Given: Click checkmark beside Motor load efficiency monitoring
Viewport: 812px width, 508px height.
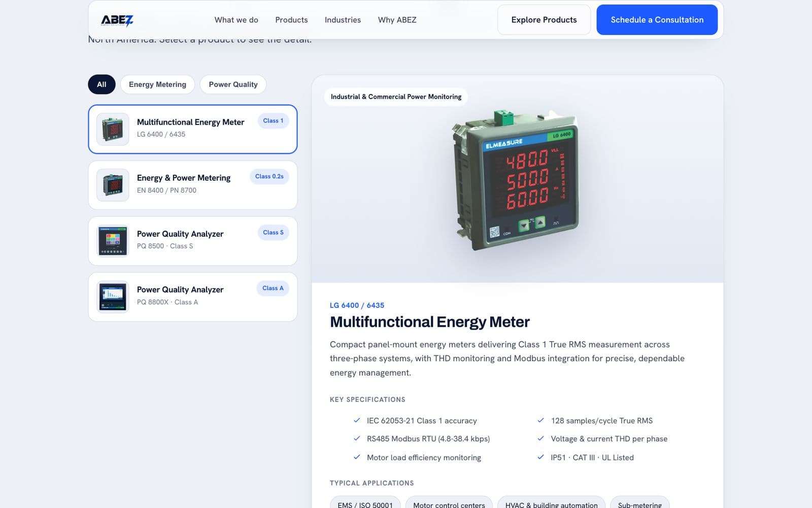Looking at the screenshot, I should coord(357,457).
